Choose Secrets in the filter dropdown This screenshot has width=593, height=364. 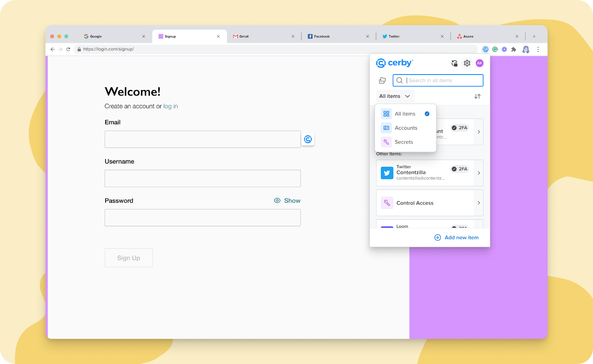[x=405, y=142]
